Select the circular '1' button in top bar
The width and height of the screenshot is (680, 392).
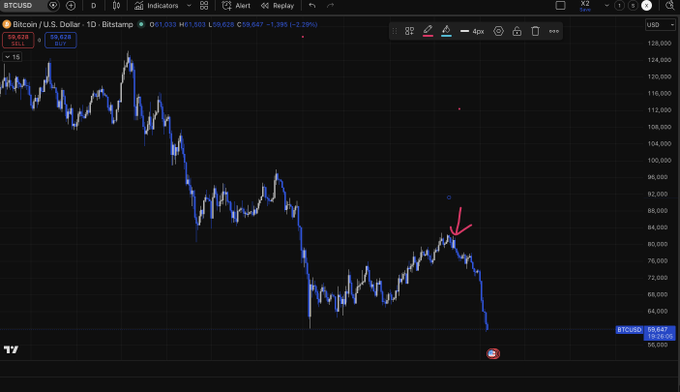click(x=619, y=6)
